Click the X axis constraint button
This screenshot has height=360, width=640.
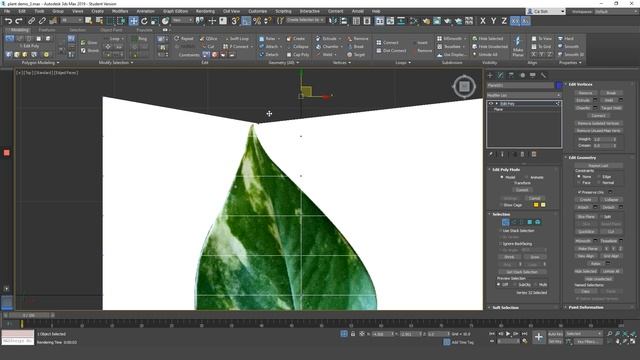483,21
